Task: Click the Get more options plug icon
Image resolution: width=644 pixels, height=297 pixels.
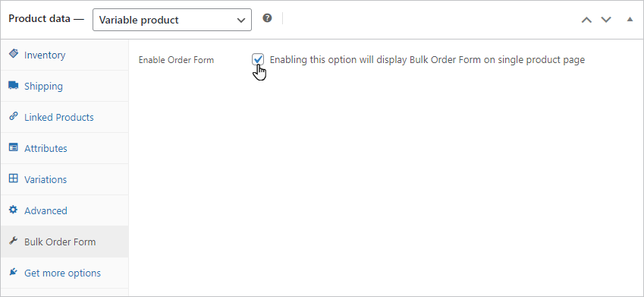Action: click(x=14, y=272)
